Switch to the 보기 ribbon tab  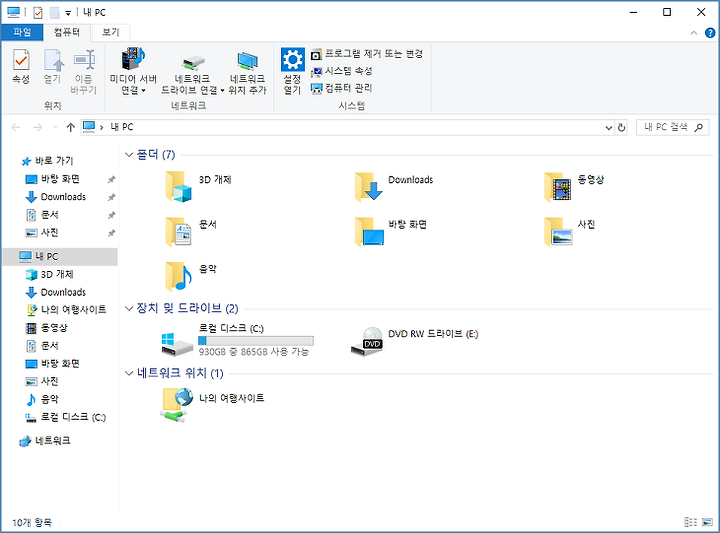click(110, 32)
